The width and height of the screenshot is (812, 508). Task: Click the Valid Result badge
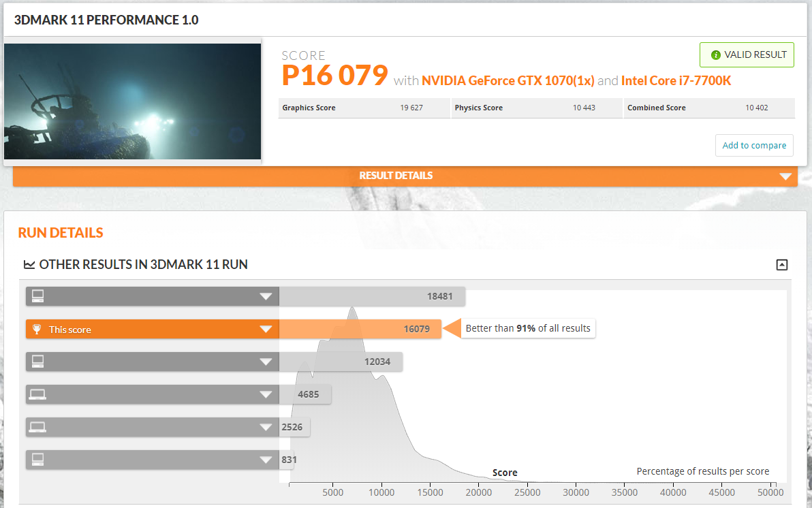[x=747, y=55]
